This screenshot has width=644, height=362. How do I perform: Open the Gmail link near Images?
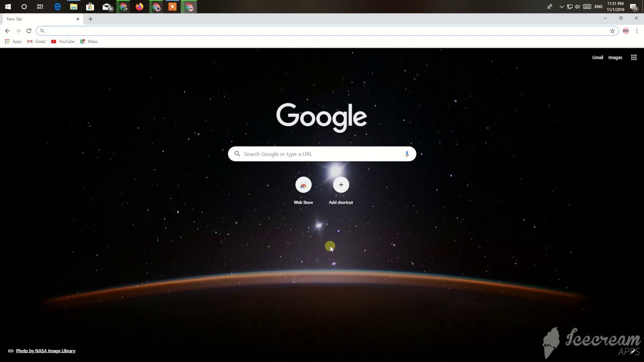coord(597,57)
